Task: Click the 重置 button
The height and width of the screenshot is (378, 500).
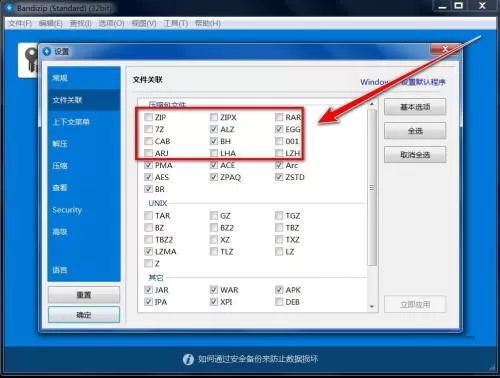Action: coord(84,295)
